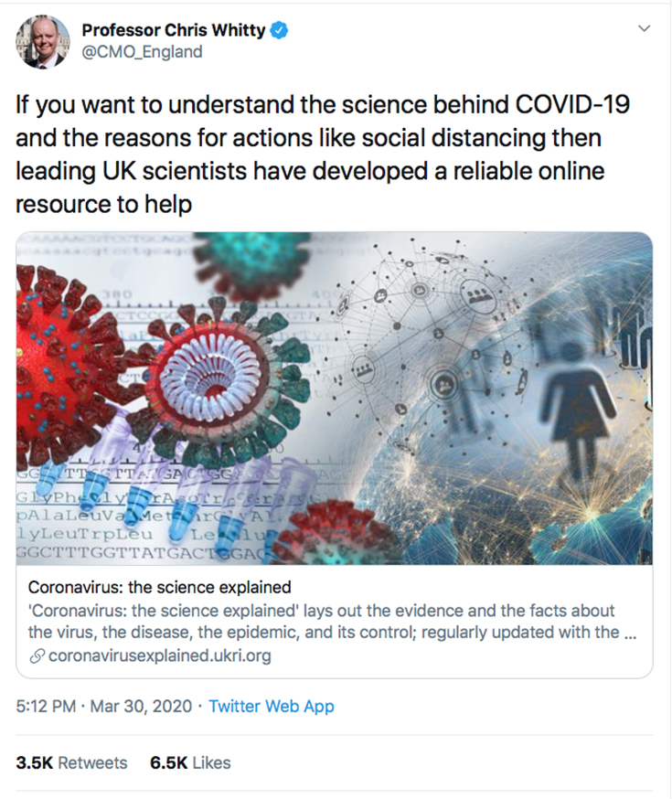The image size is (672, 799).
Task: Open the Professor Chris Whitty display name
Action: tap(173, 31)
